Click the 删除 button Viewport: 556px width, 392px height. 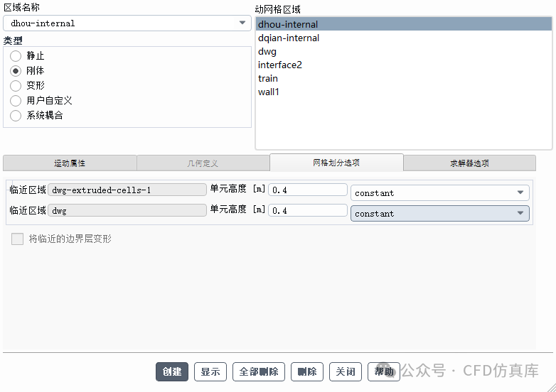click(307, 372)
